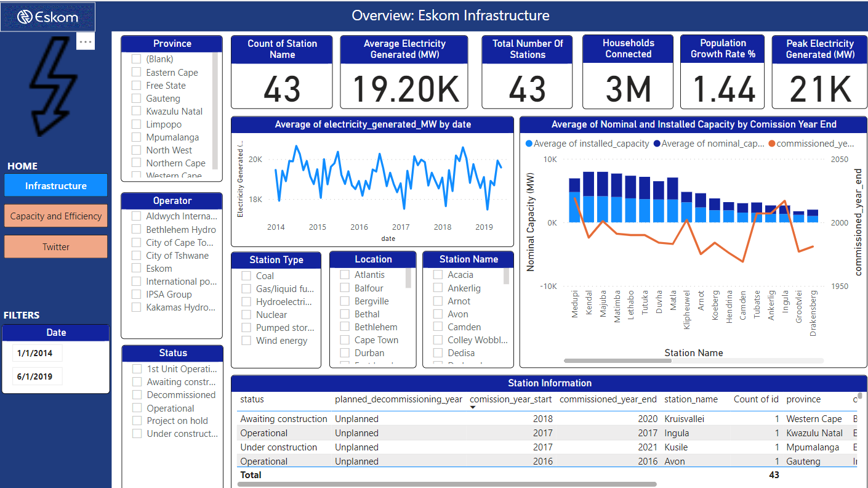This screenshot has width=868, height=488.
Task: Click the dark blue nominal capacity legend marker
Action: point(657,144)
